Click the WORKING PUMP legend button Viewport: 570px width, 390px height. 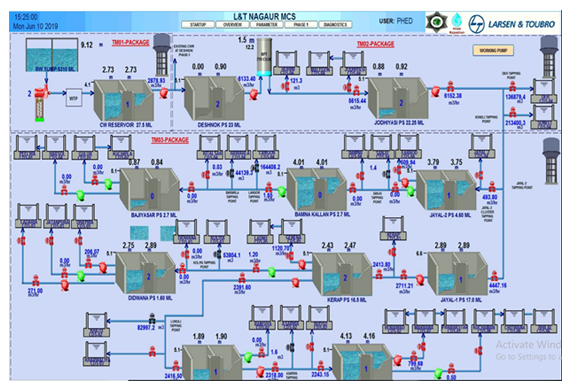click(493, 50)
